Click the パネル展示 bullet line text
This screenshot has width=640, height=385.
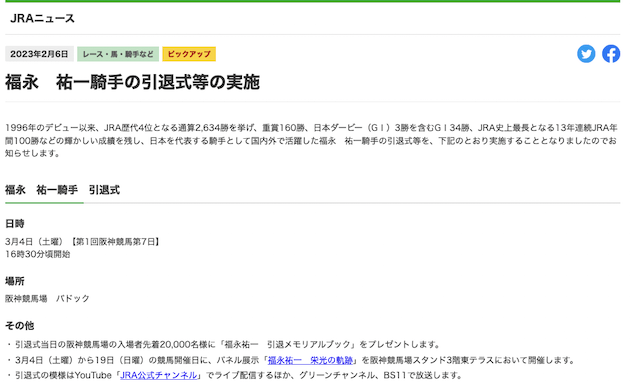[291, 360]
